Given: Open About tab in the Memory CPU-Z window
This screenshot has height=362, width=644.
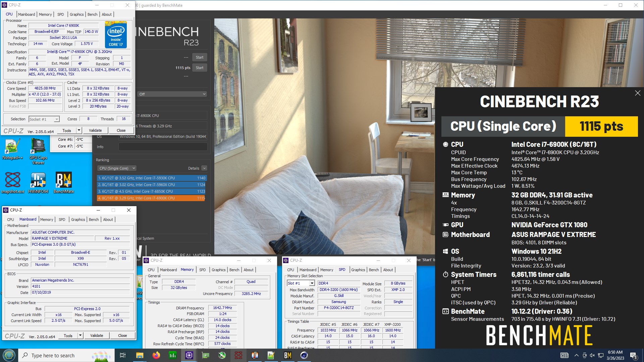Looking at the screenshot, I should 249,270.
